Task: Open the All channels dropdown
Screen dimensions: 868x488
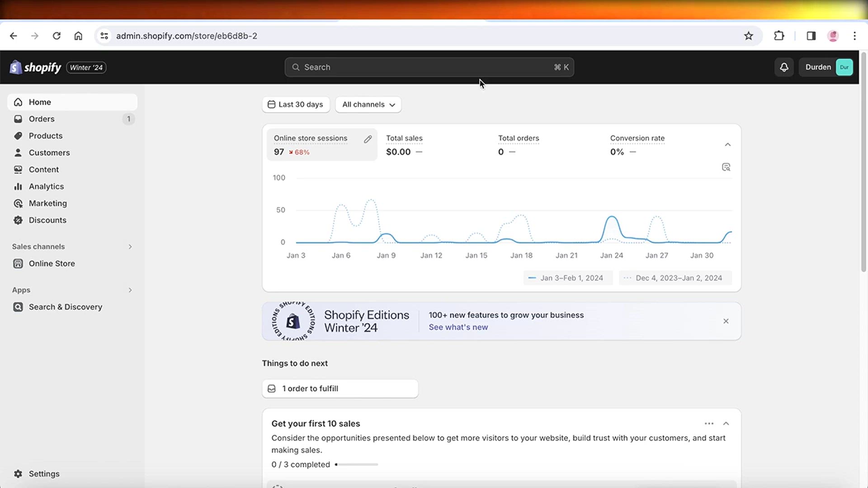Action: click(x=368, y=104)
